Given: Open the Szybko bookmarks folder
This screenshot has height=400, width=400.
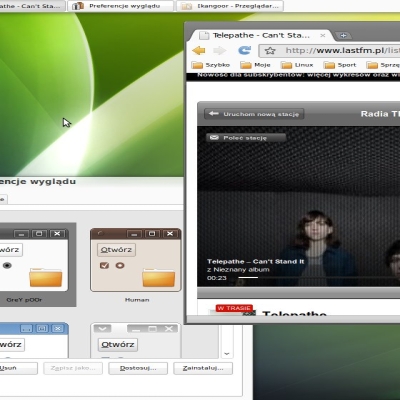Looking at the screenshot, I should tap(211, 65).
